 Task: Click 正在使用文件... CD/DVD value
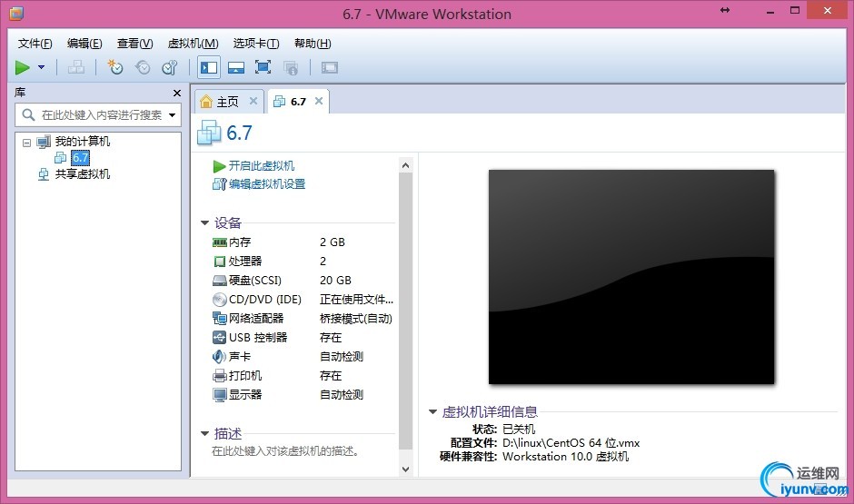point(356,300)
